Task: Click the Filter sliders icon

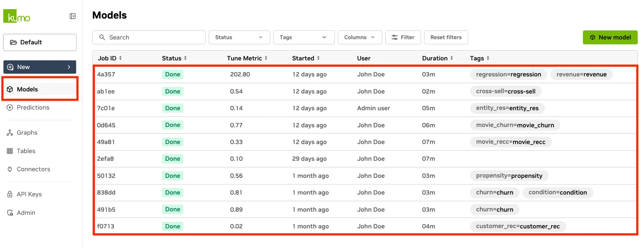Action: (x=395, y=37)
